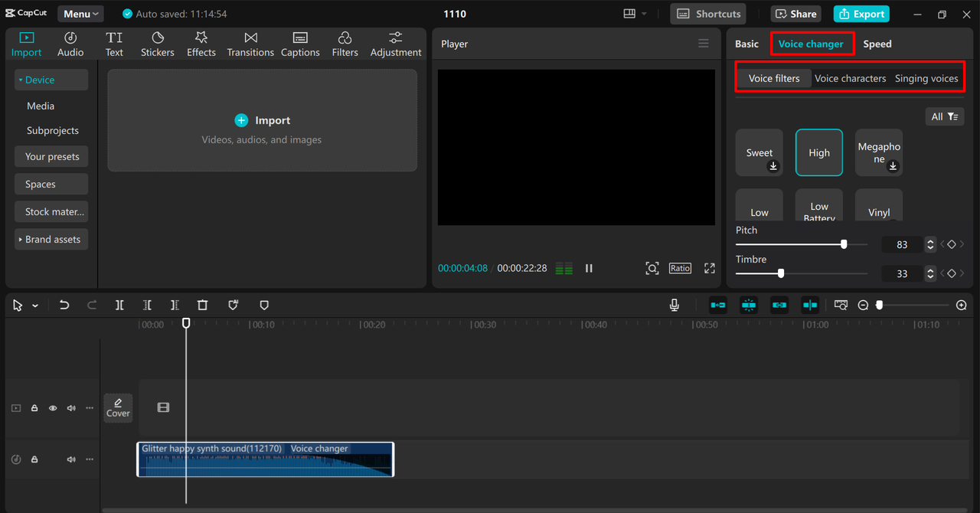The height and width of the screenshot is (513, 980).
Task: Open the Captions panel
Action: [x=300, y=44]
